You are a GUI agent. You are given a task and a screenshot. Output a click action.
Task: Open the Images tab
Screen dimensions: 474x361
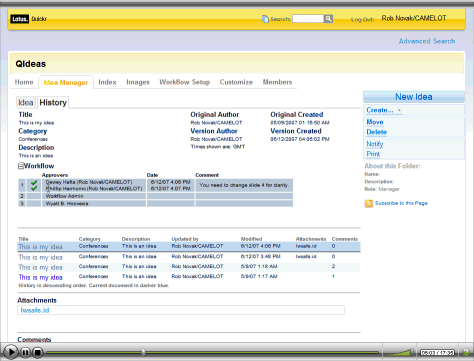click(138, 82)
